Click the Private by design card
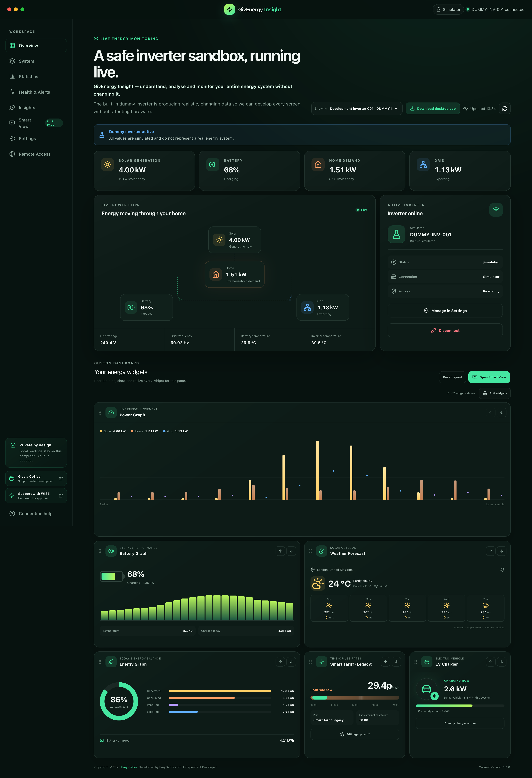The width and height of the screenshot is (532, 778). 36,453
